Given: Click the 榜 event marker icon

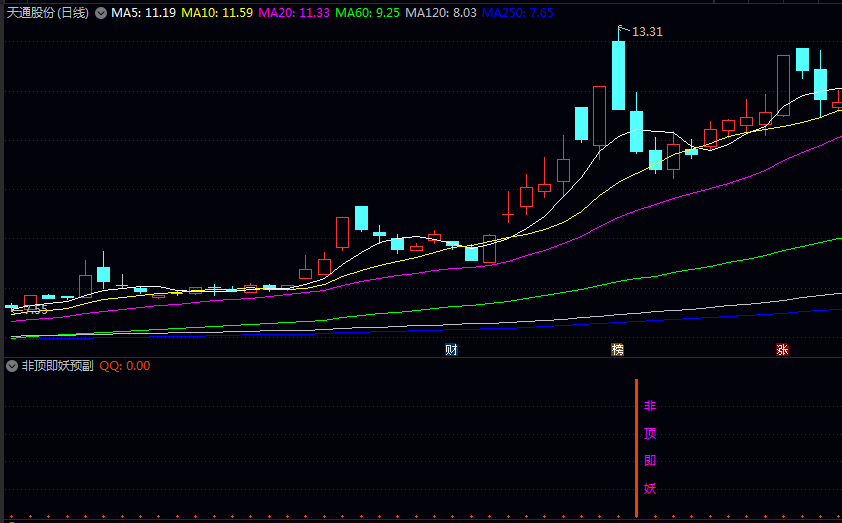Looking at the screenshot, I should (618, 350).
